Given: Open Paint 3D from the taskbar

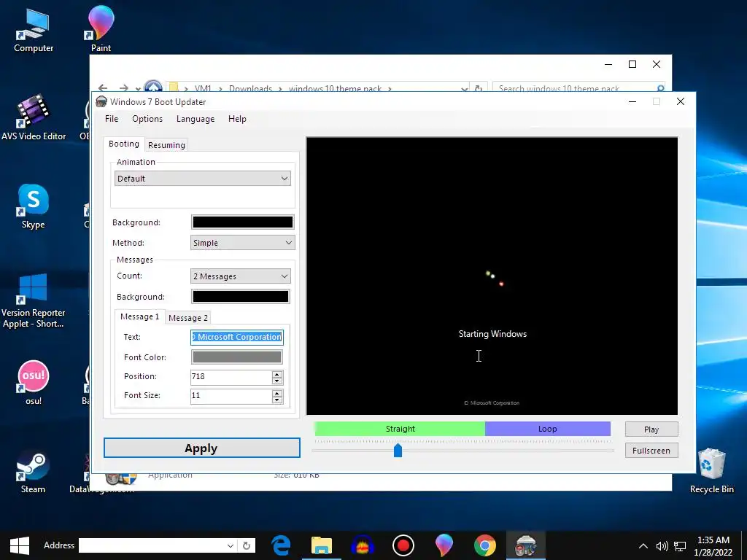Looking at the screenshot, I should pos(444,545).
